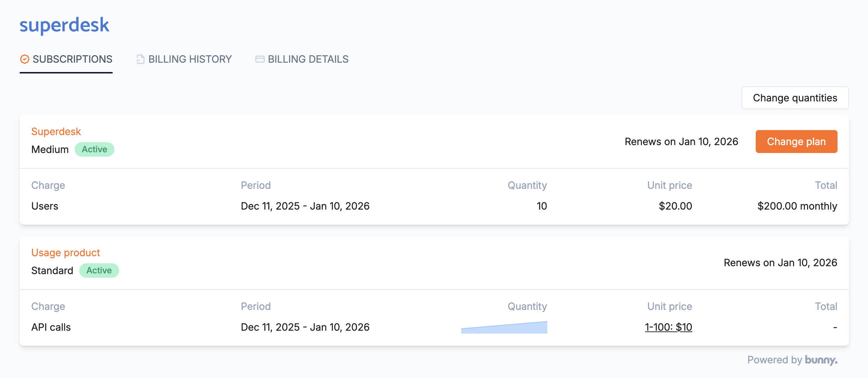Click Superdesk's Renews on Jan 10, 2026 text
This screenshot has width=868, height=378.
681,142
